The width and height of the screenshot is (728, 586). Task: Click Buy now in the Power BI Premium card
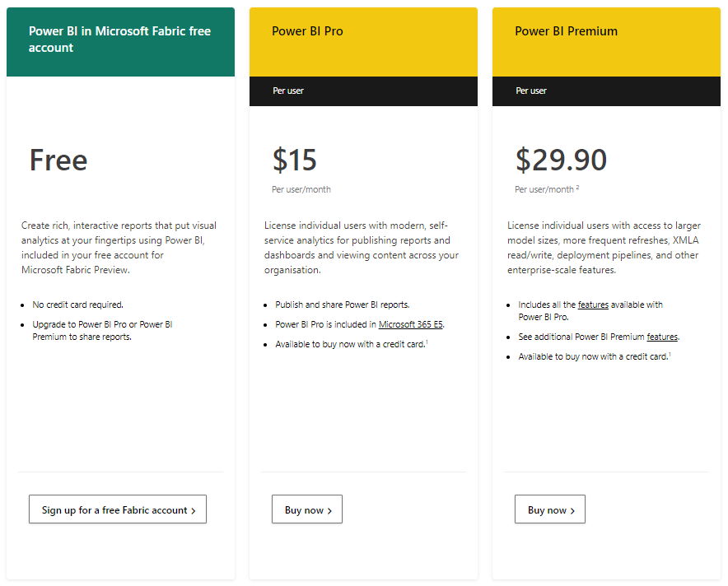pyautogui.click(x=549, y=509)
